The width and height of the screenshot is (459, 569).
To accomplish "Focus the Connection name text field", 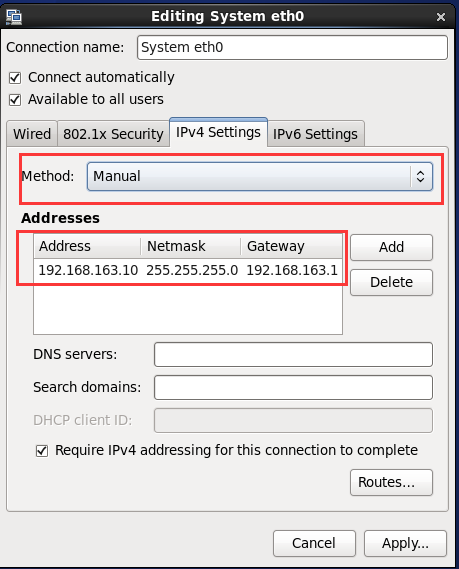I will (292, 48).
